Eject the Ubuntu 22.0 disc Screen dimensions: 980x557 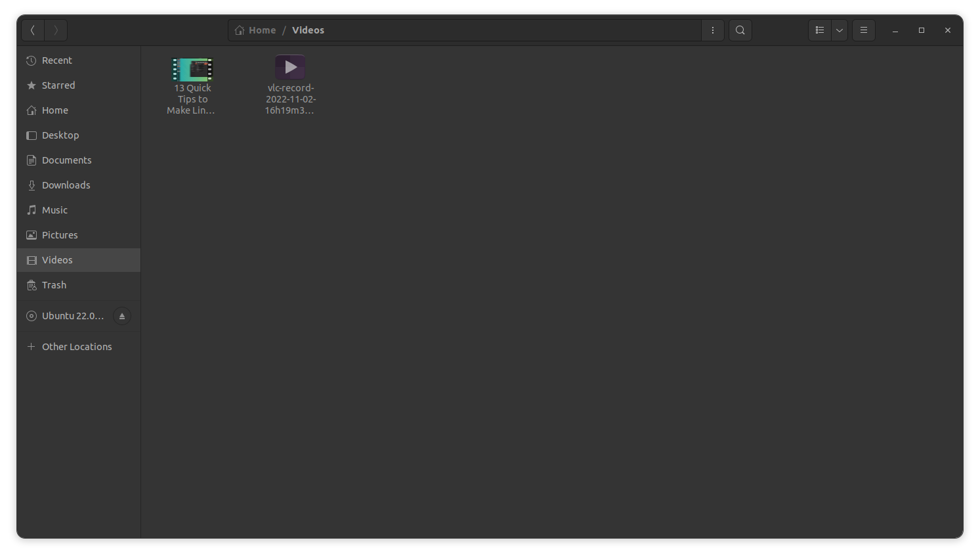click(x=121, y=316)
